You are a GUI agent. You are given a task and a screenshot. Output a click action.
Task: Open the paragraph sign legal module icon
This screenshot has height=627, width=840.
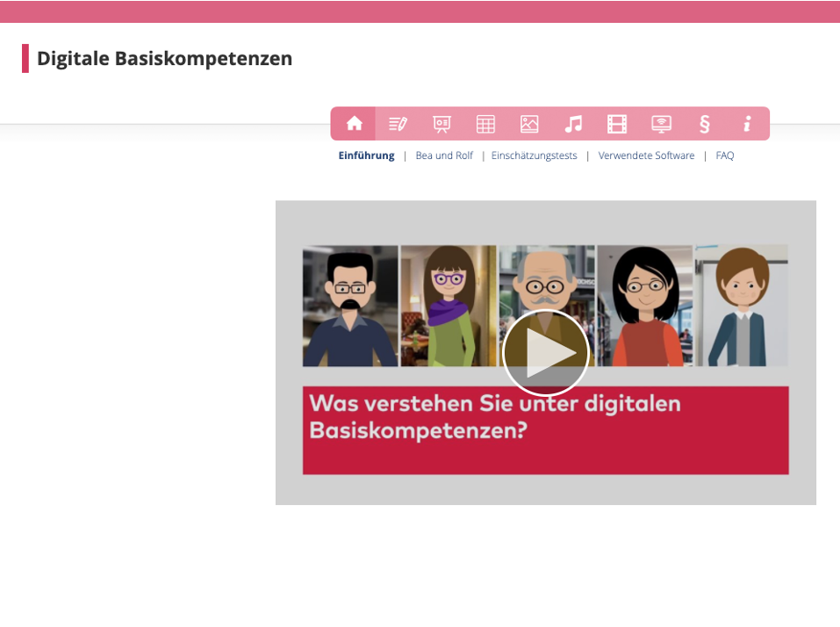pos(705,124)
